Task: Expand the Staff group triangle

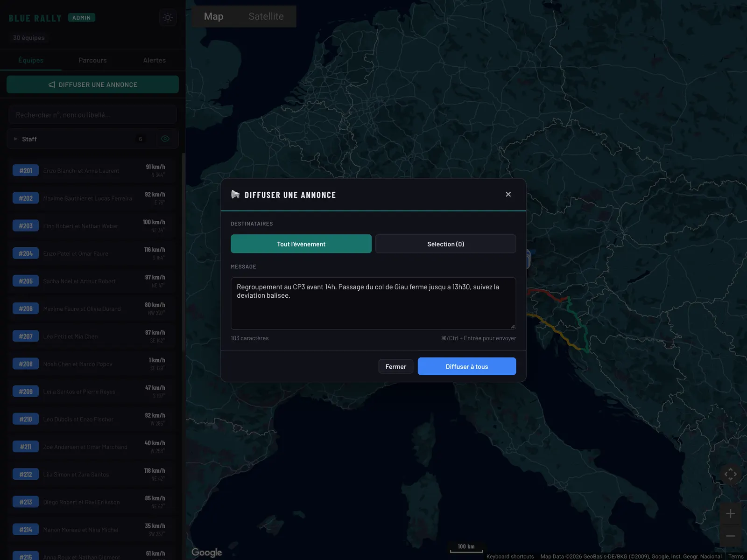Action: coord(16,139)
